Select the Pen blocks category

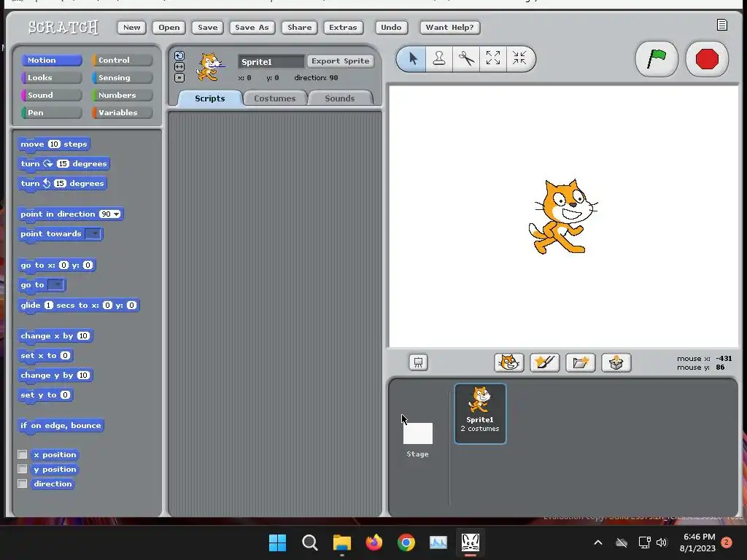pyautogui.click(x=51, y=112)
